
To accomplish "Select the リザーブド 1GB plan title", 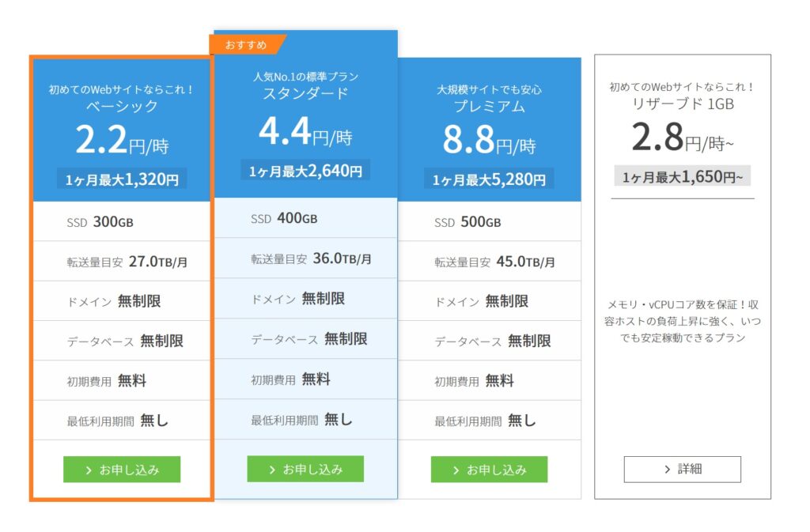I will [x=683, y=104].
